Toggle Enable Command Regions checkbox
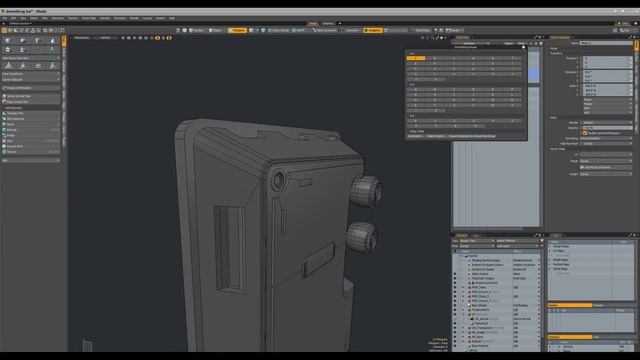Image resolution: width=640 pixels, height=360 pixels. point(585,133)
